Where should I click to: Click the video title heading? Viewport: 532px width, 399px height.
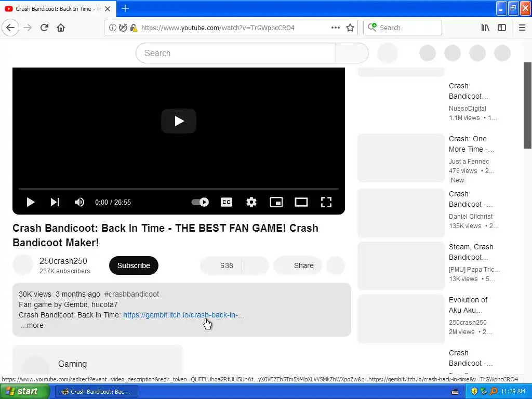[166, 235]
